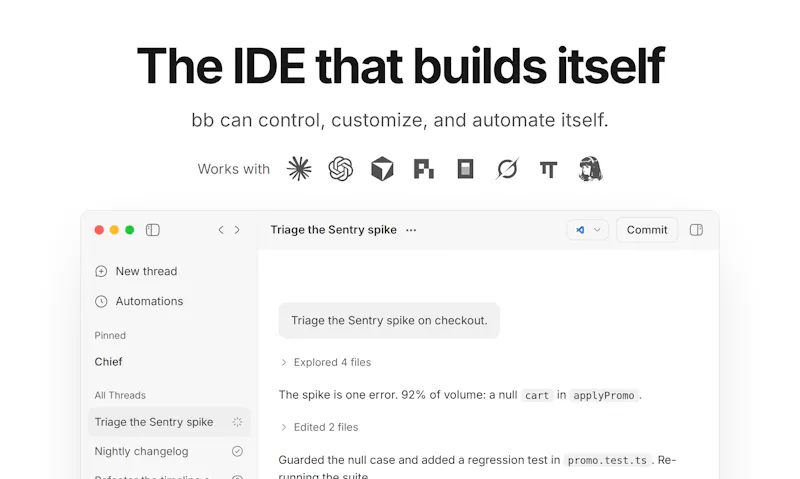Click the inline code 'cart'
The height and width of the screenshot is (479, 800).
click(537, 395)
